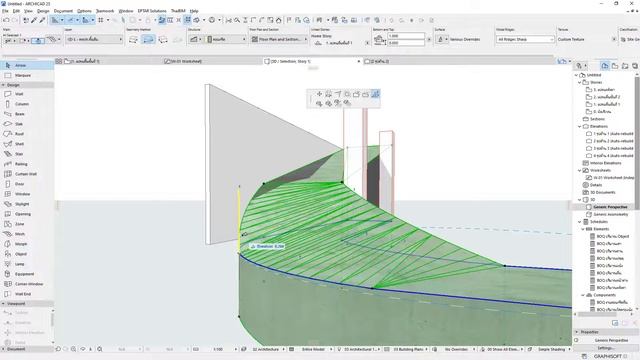Click the Settings... button in the Properties panel
The height and width of the screenshot is (360, 640).
click(x=605, y=348)
